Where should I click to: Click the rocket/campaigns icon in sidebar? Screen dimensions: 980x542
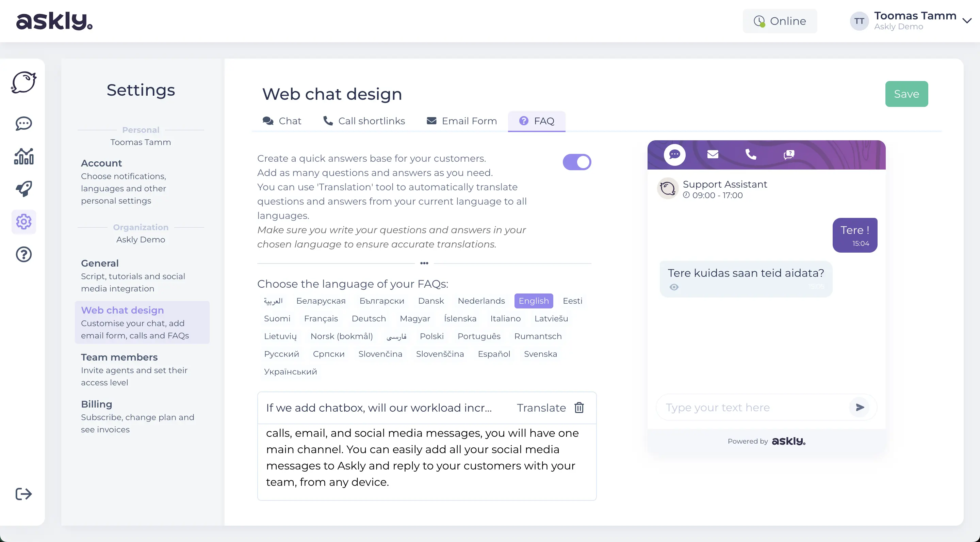click(x=23, y=188)
